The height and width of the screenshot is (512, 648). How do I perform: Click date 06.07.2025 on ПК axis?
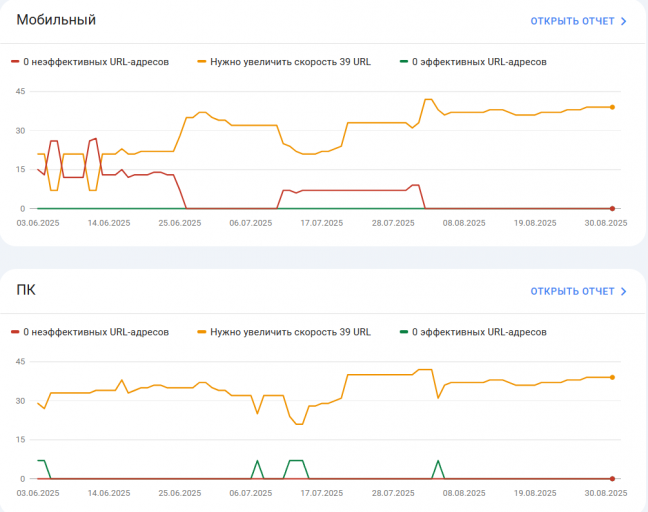(251, 493)
